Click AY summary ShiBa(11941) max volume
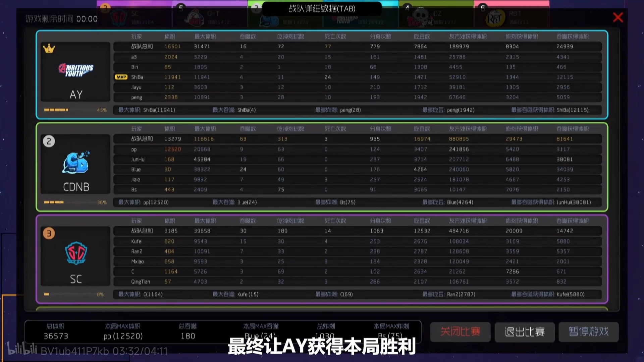 (159, 110)
